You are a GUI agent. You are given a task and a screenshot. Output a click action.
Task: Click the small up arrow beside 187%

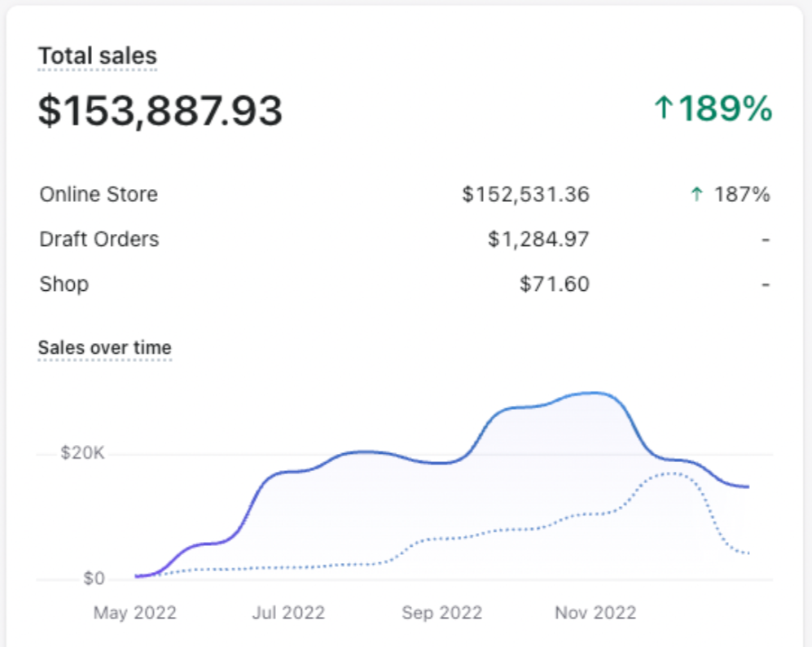[x=696, y=195]
